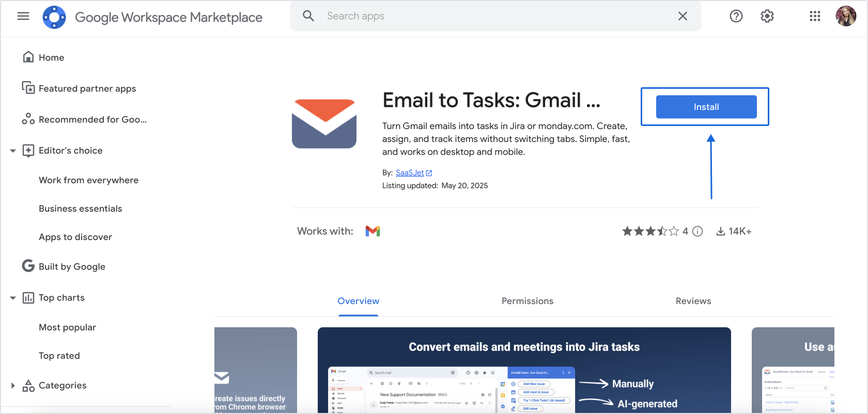This screenshot has width=868, height=414.
Task: Clear the search field with X icon
Action: tap(683, 16)
